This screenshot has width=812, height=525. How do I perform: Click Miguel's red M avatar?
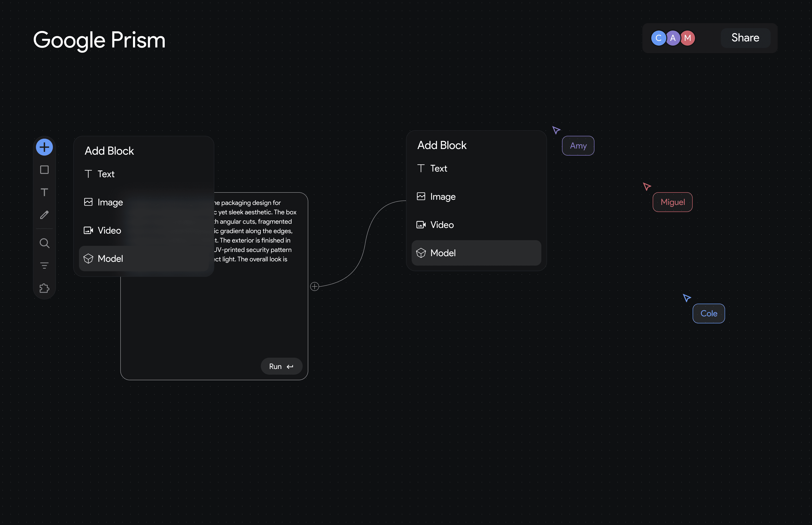point(688,38)
